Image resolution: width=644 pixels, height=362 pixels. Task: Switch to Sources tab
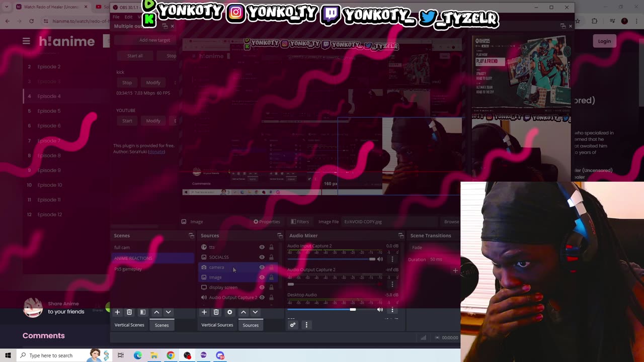251,325
